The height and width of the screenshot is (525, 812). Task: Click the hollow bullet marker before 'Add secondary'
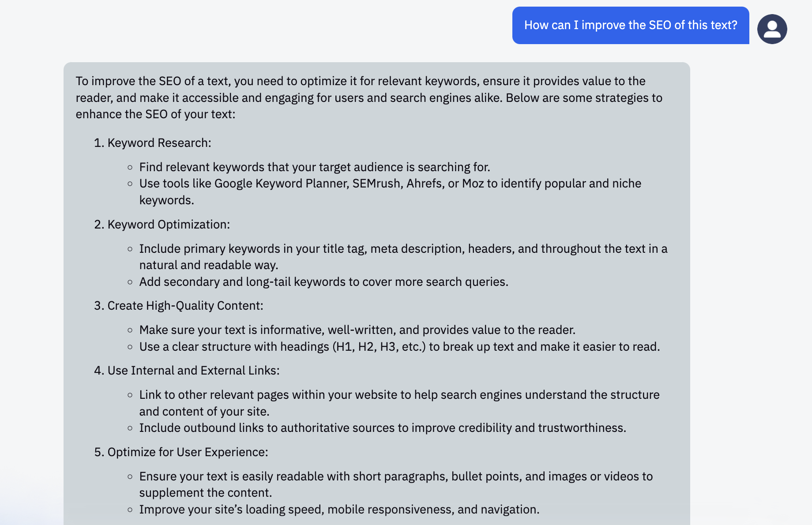[x=130, y=282]
